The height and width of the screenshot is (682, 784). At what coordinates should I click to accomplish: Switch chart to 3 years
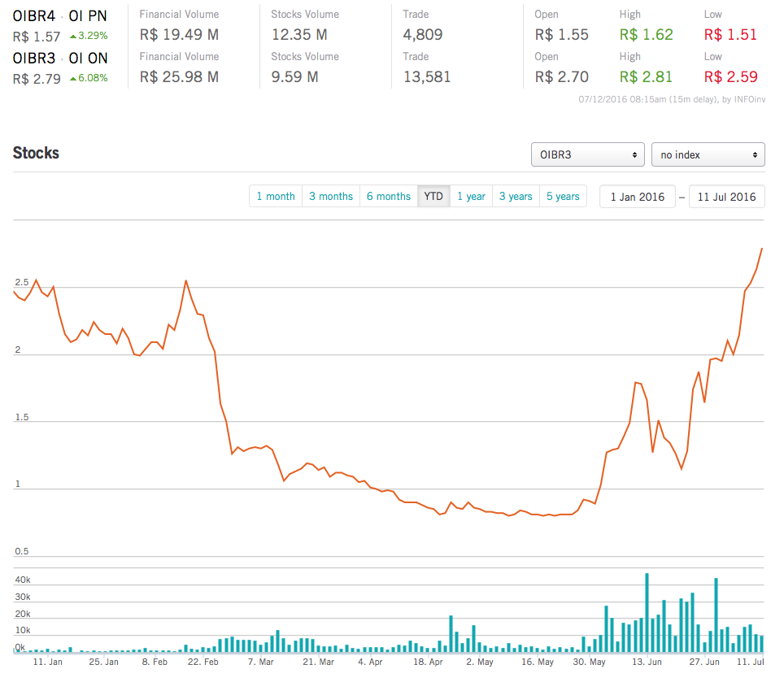coord(516,197)
